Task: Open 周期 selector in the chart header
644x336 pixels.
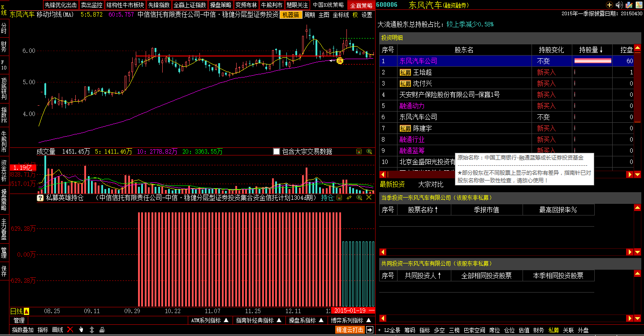Action: coord(309,15)
